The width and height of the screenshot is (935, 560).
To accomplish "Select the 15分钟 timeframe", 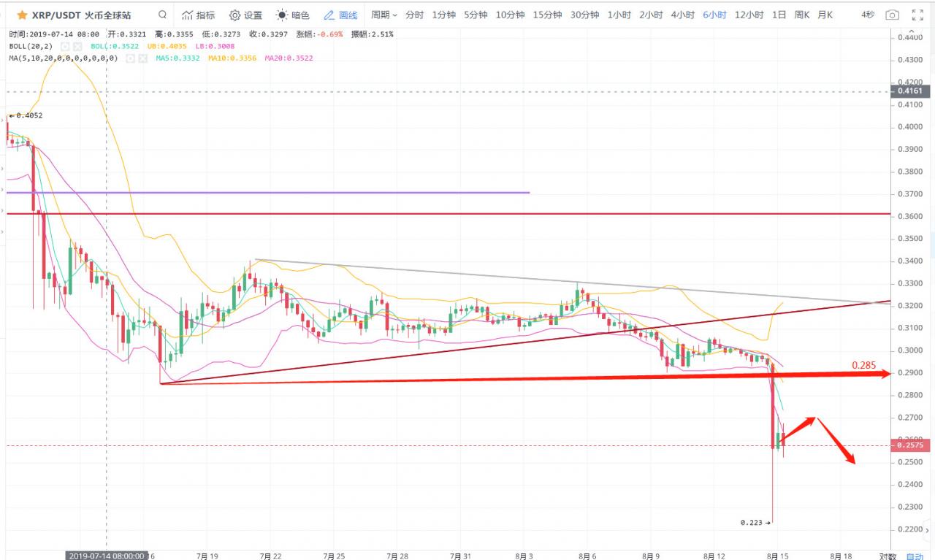I will (548, 15).
